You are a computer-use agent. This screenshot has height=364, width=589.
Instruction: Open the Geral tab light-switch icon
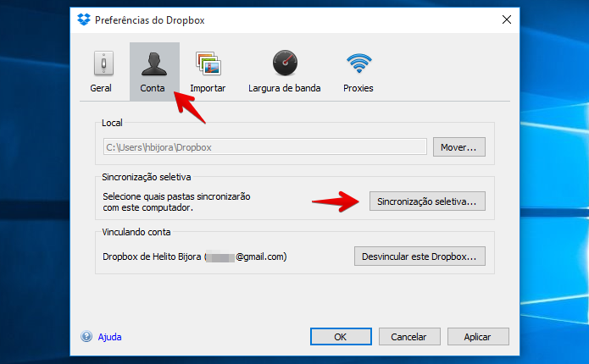103,63
